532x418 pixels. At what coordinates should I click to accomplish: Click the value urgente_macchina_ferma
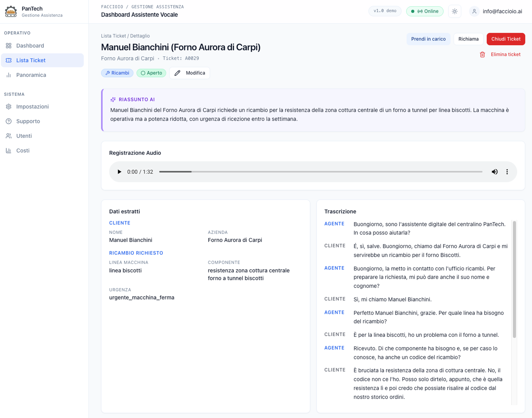(142, 297)
